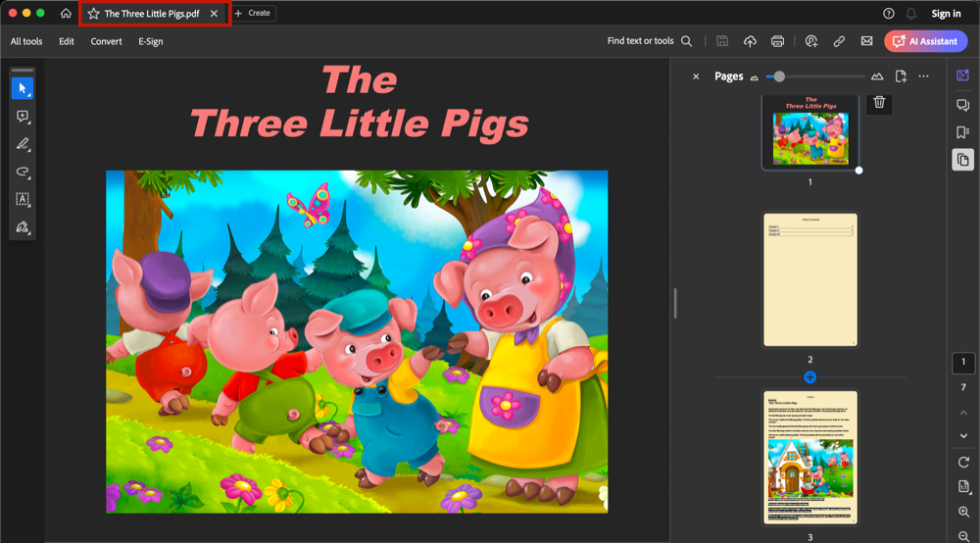Screen dimensions: 980x543
Task: Open the E-Sign menu
Action: [150, 41]
